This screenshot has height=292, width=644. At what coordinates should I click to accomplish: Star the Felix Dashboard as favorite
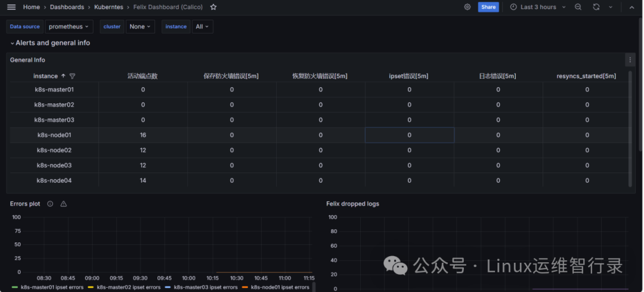point(213,7)
